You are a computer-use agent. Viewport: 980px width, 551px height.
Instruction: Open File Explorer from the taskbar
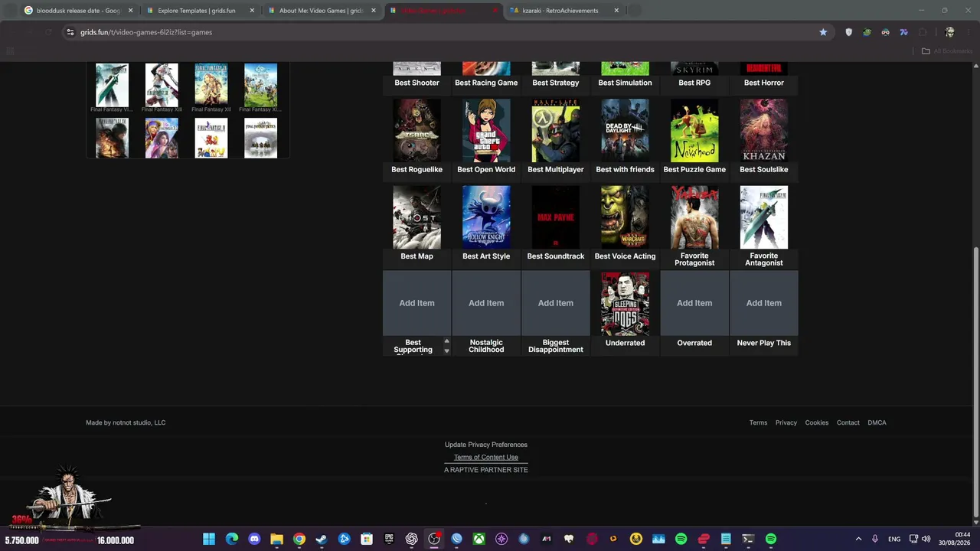click(x=276, y=539)
